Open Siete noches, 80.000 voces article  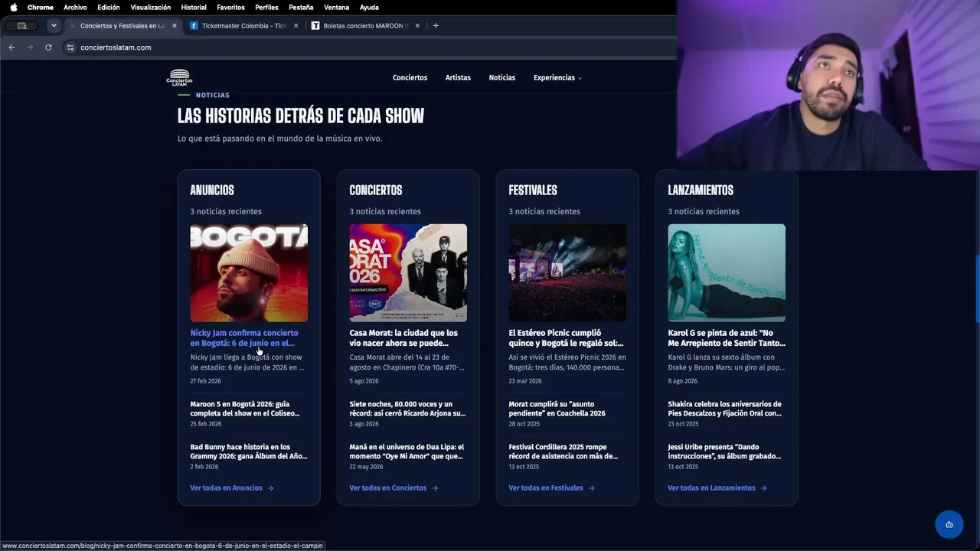coord(407,409)
